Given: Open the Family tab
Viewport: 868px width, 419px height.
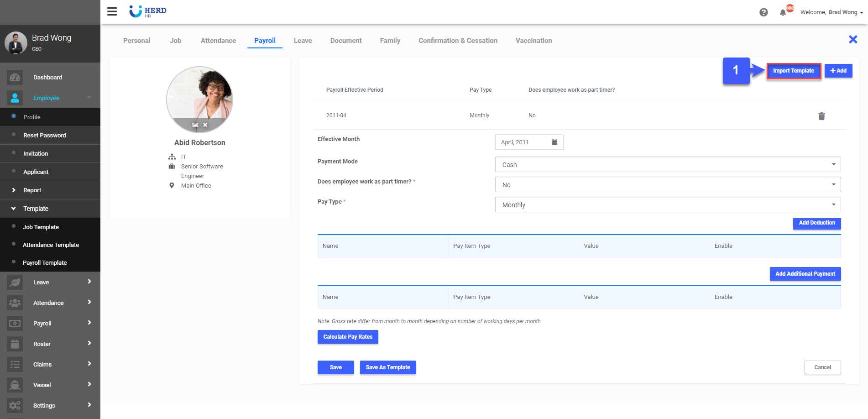Looking at the screenshot, I should 390,41.
